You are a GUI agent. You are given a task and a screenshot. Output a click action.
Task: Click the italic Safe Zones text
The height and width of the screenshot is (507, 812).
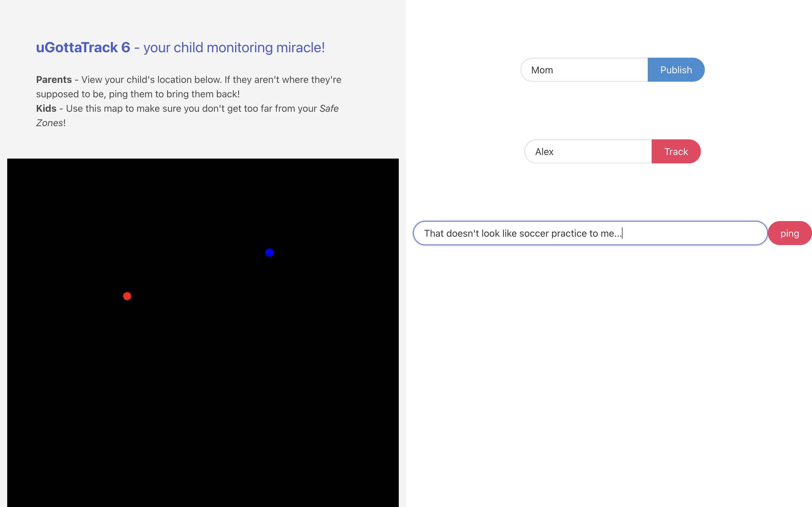click(329, 108)
